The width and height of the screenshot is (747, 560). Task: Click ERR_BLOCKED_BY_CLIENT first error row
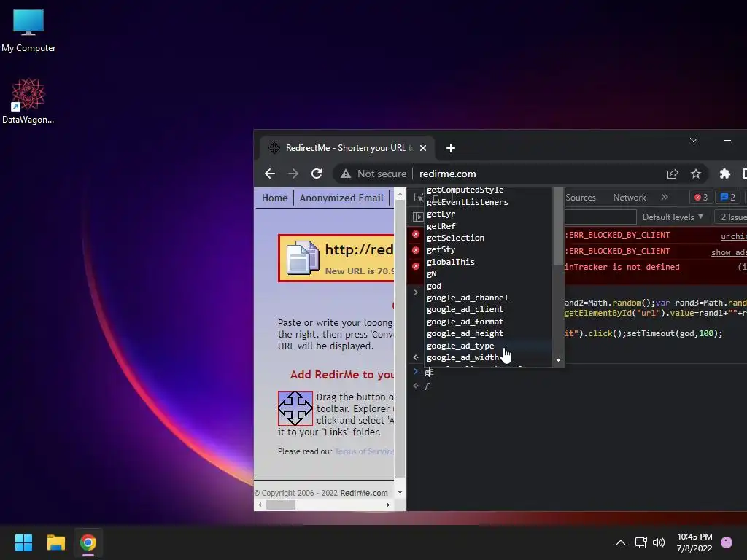(576, 236)
